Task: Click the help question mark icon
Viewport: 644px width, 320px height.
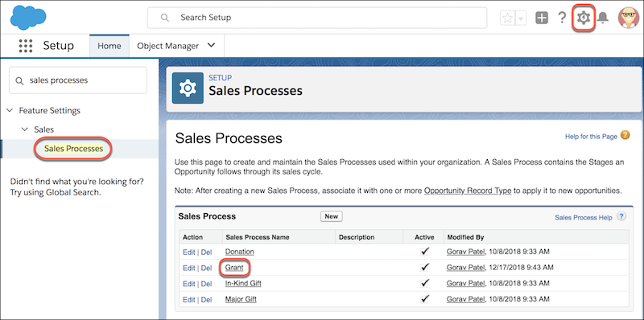Action: pyautogui.click(x=562, y=18)
